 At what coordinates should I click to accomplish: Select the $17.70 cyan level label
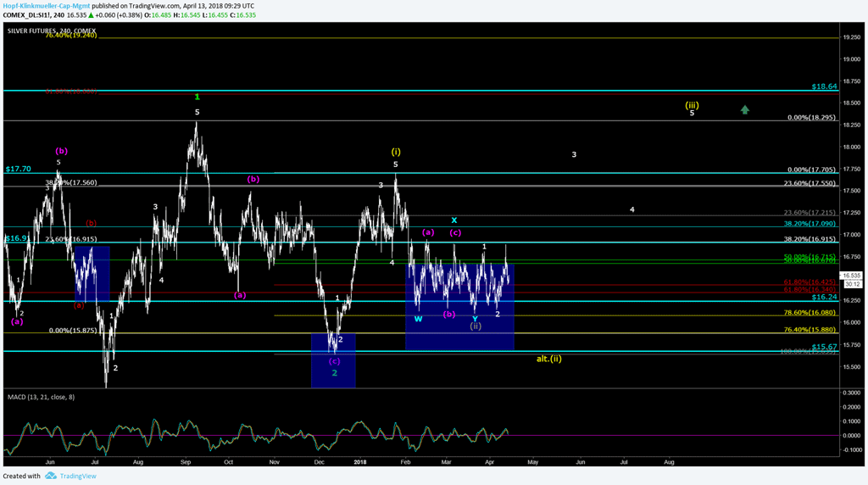(18, 169)
